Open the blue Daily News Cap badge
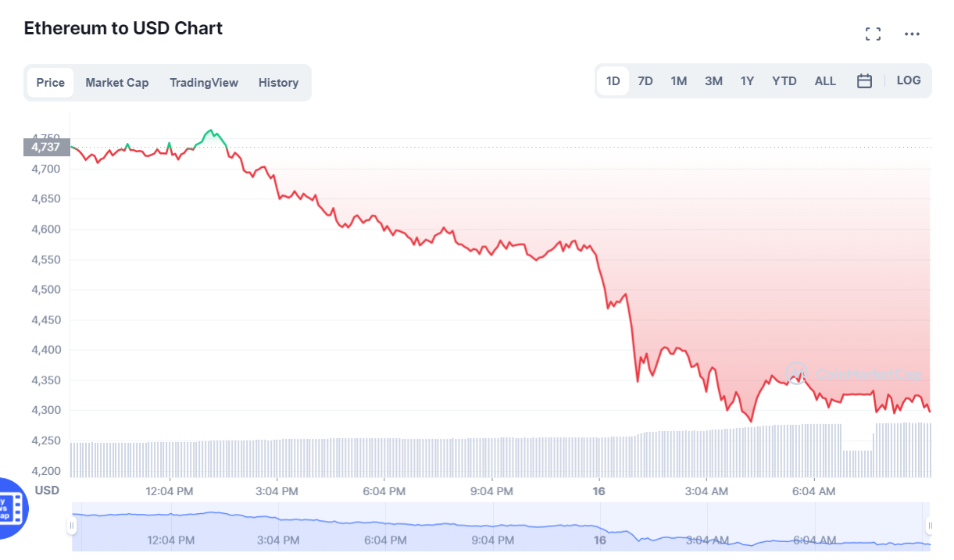Screen dimensions: 954x560 (x=8, y=508)
